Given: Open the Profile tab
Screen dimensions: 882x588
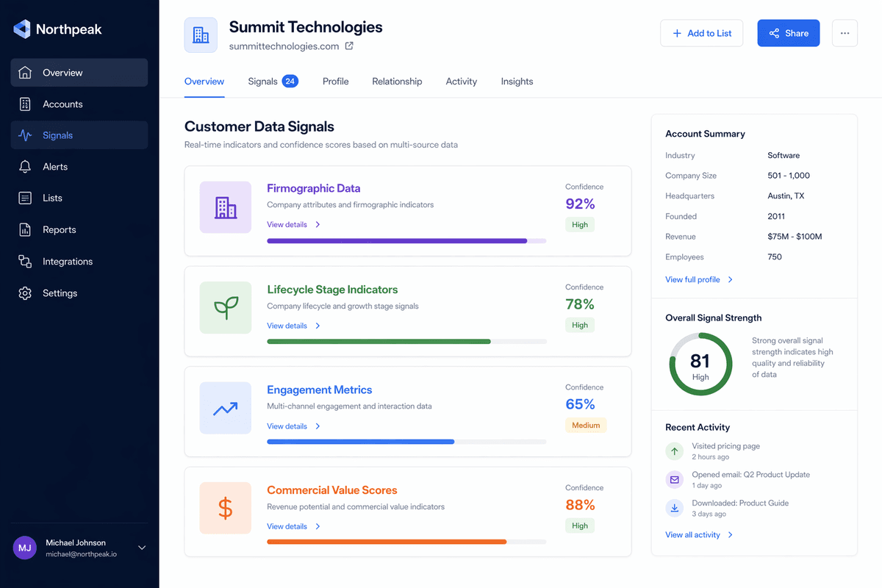Looking at the screenshot, I should pyautogui.click(x=335, y=82).
